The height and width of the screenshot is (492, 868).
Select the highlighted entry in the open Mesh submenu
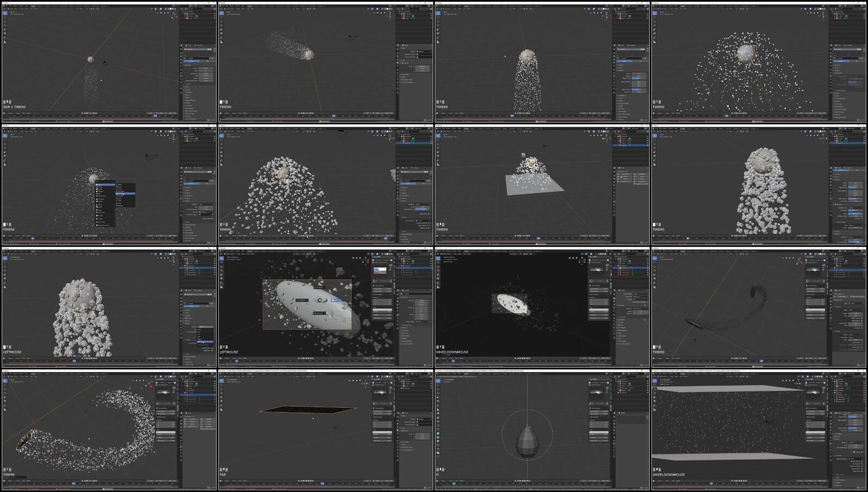[126, 193]
